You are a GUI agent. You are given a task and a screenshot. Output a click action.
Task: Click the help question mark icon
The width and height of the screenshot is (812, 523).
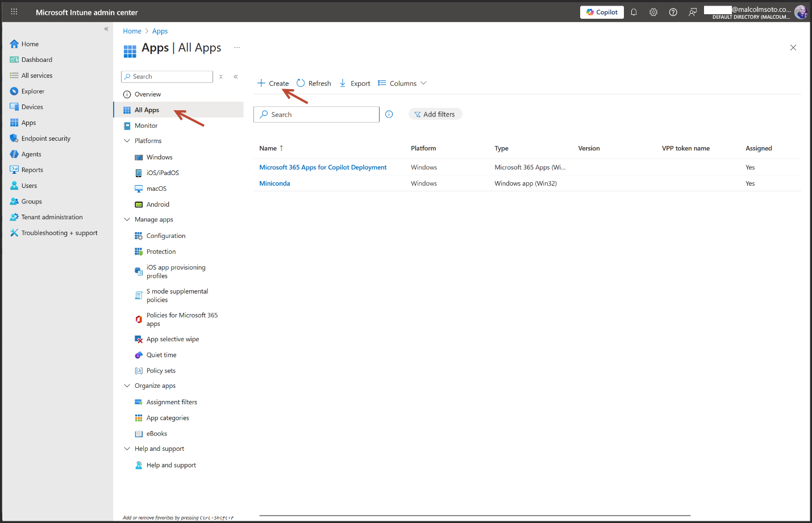pos(673,12)
